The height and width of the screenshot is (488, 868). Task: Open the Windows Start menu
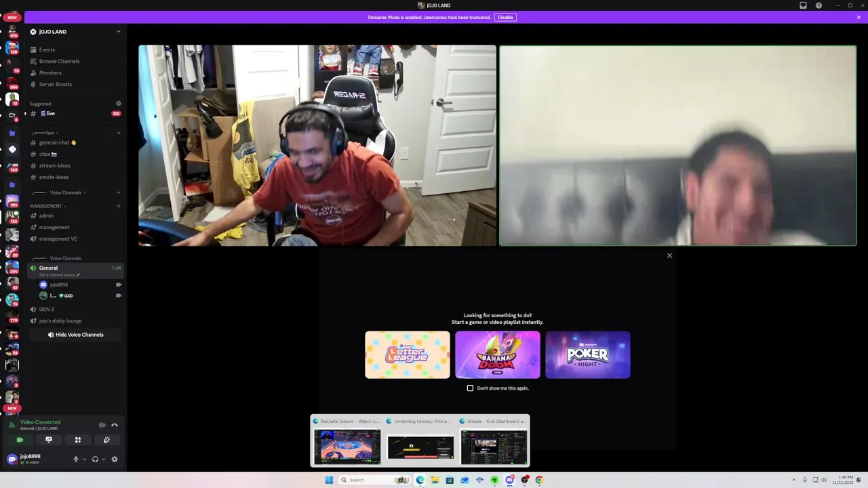[329, 480]
